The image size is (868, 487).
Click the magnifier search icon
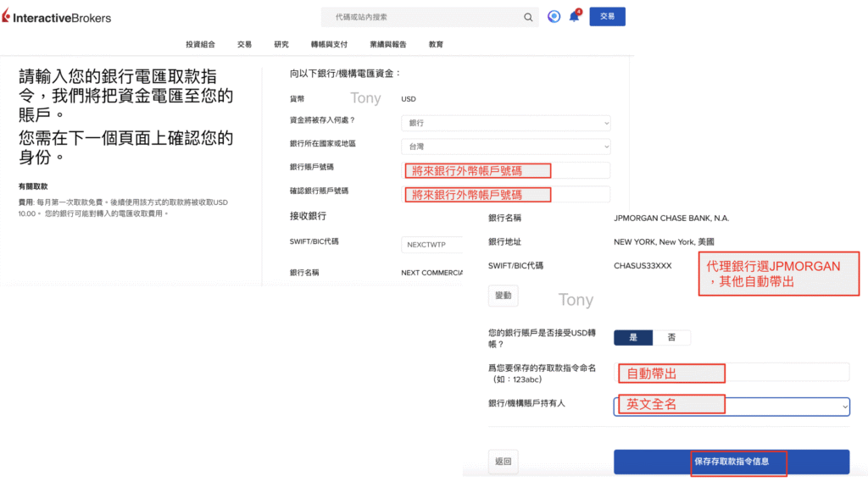pos(528,17)
